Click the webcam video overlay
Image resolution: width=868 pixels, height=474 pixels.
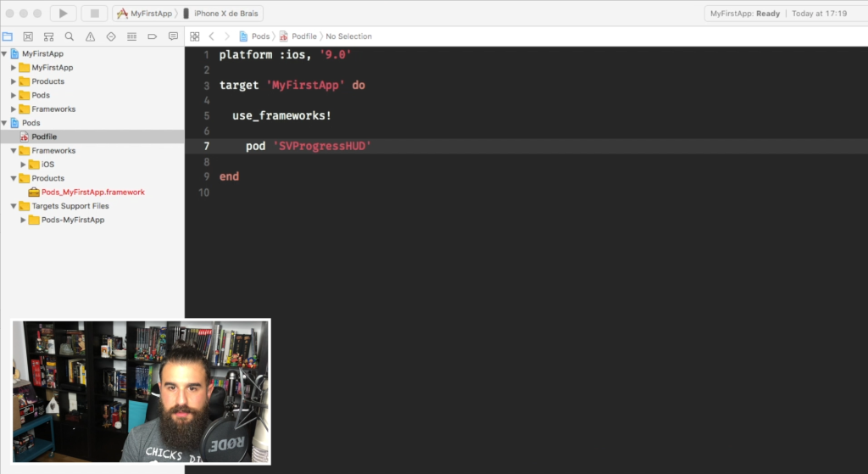pyautogui.click(x=142, y=392)
